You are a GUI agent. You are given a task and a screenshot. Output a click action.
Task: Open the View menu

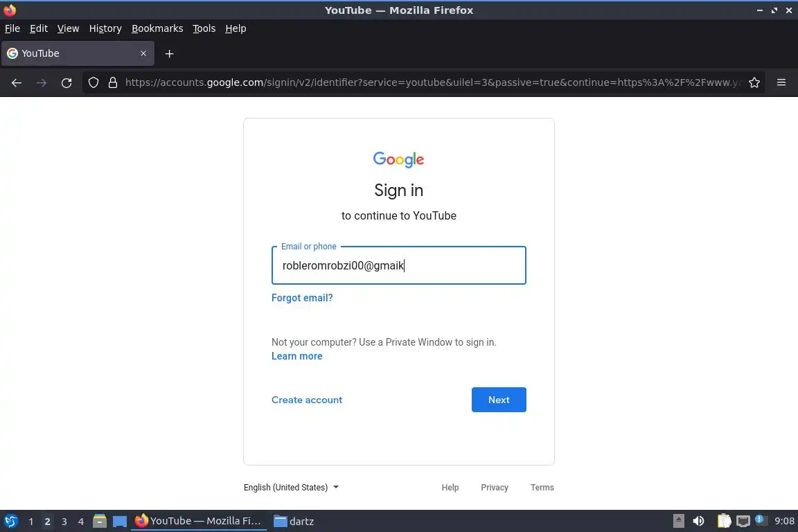[x=68, y=28]
